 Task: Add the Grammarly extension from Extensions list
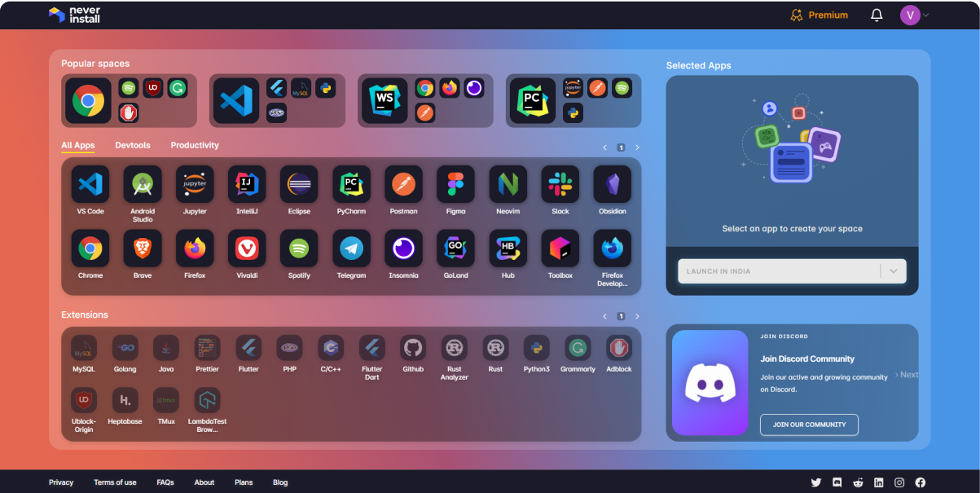(x=578, y=348)
